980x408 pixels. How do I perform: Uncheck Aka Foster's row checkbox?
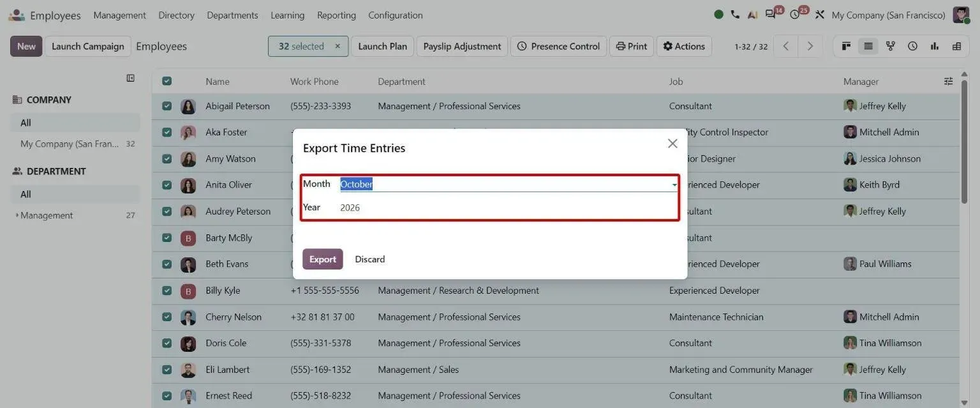pyautogui.click(x=167, y=132)
